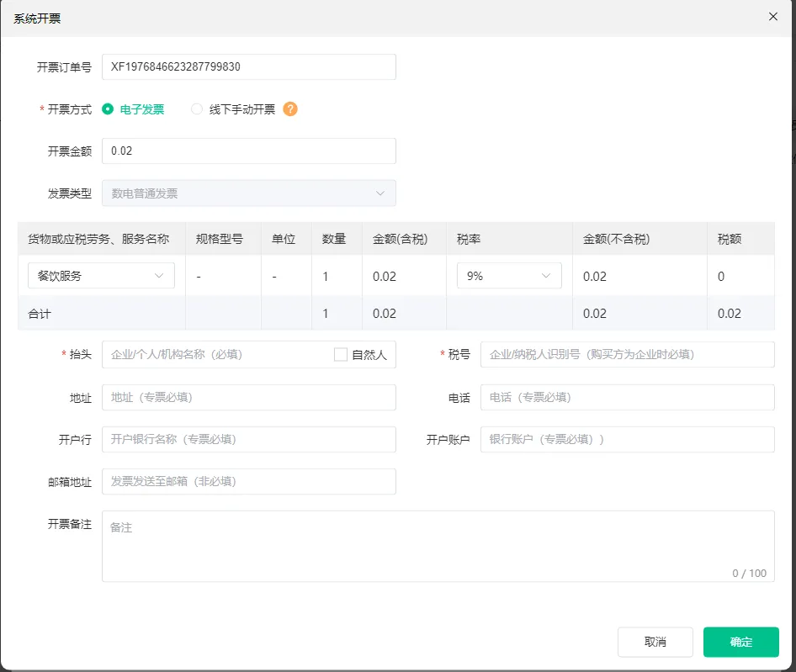Focus the 开户账户 bank account field
Image resolution: width=796 pixels, height=672 pixels.
pyautogui.click(x=627, y=439)
